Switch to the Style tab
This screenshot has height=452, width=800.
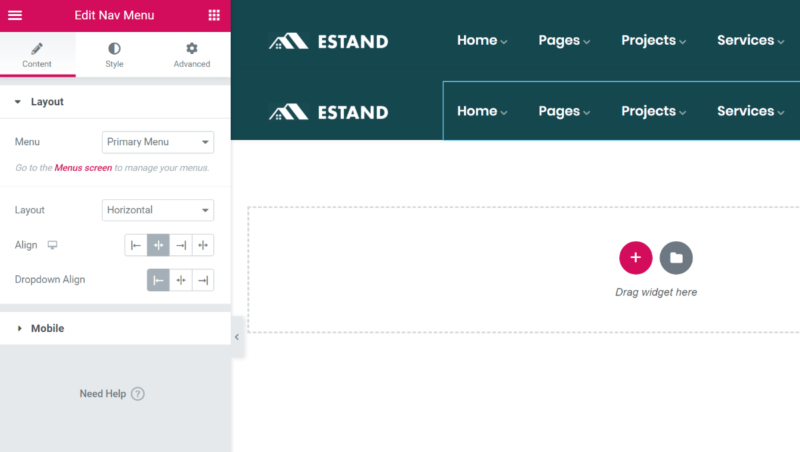pyautogui.click(x=114, y=55)
